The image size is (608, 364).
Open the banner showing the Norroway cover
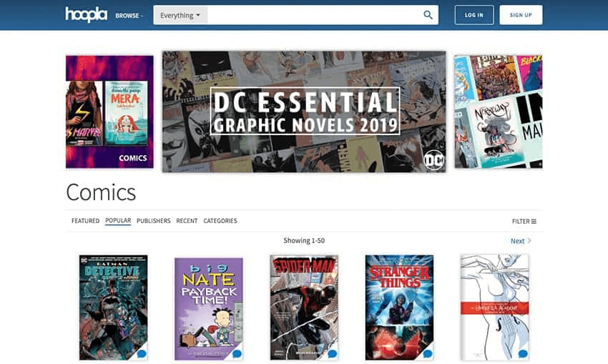click(x=499, y=112)
